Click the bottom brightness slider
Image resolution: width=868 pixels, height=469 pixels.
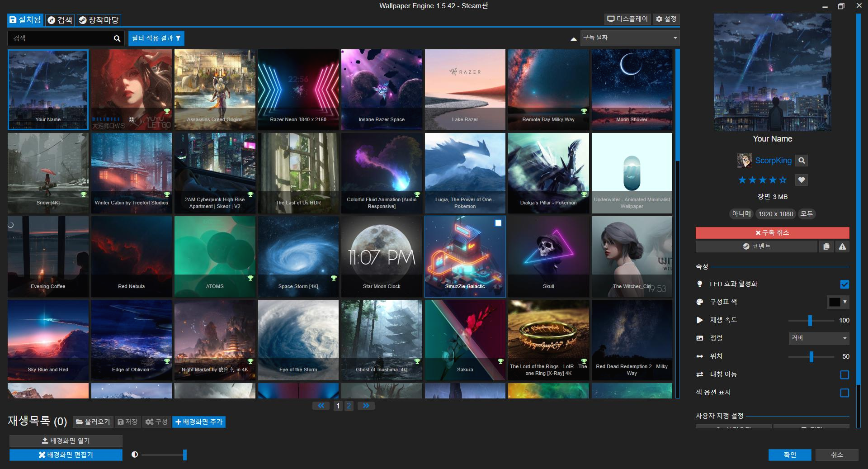coord(164,455)
